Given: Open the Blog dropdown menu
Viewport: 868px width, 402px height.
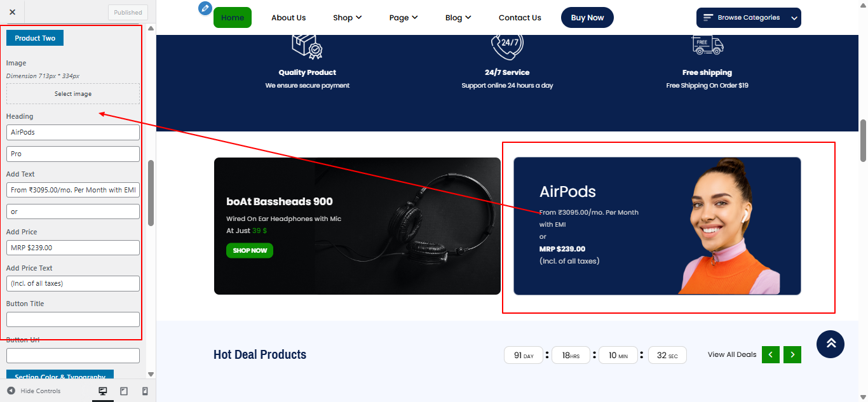Looking at the screenshot, I should pyautogui.click(x=458, y=17).
